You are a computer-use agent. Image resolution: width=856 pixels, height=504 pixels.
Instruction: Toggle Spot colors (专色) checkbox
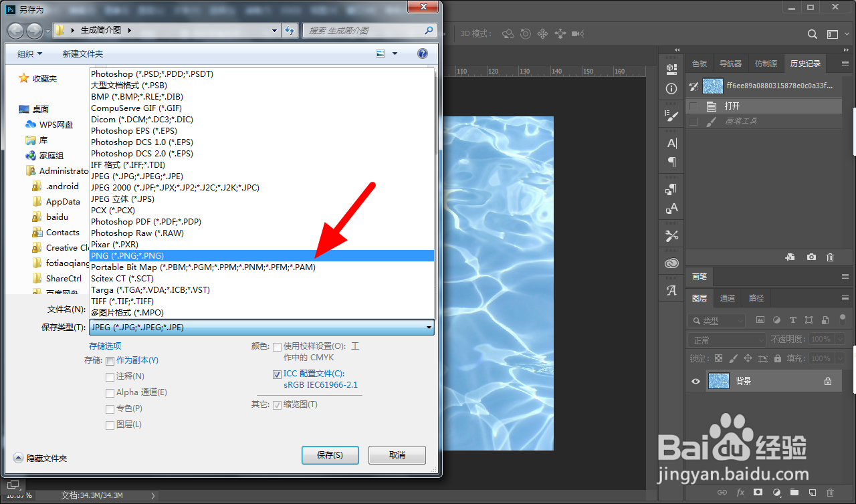pyautogui.click(x=110, y=409)
